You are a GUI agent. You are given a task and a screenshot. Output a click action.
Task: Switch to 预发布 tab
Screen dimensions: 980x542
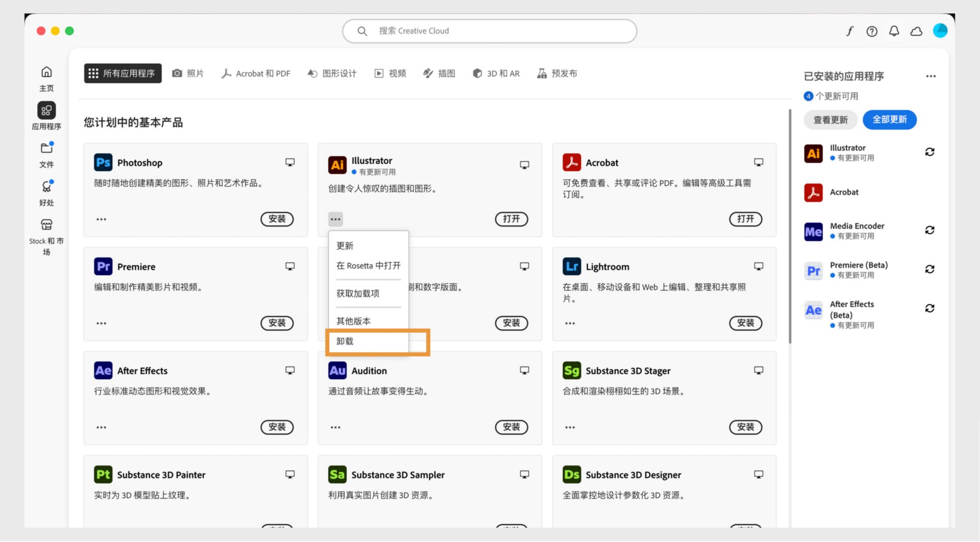pos(557,73)
